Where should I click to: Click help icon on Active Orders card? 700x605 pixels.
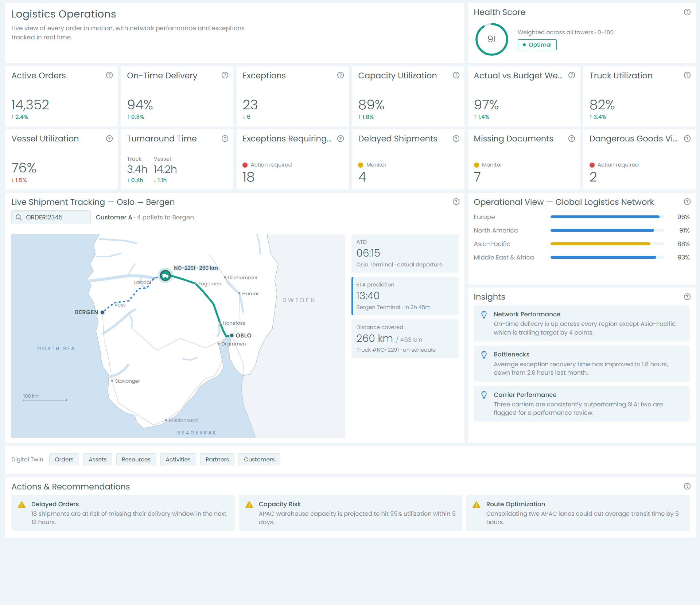(x=109, y=75)
